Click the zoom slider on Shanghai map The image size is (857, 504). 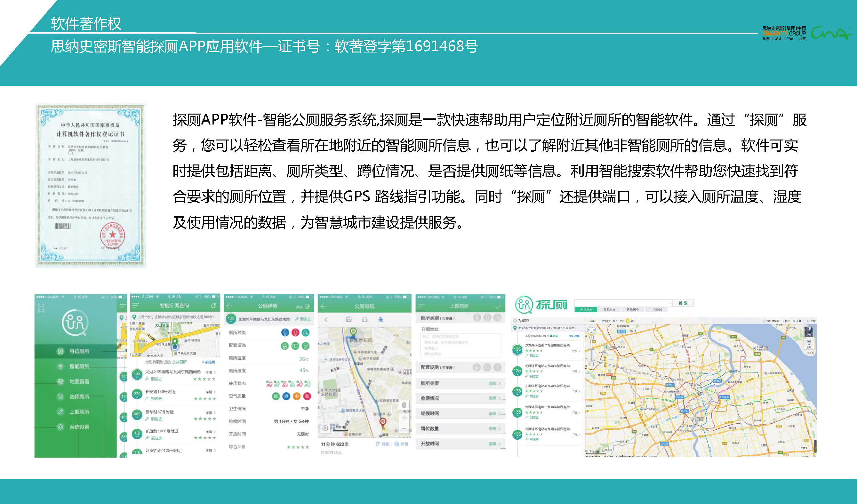(591, 350)
